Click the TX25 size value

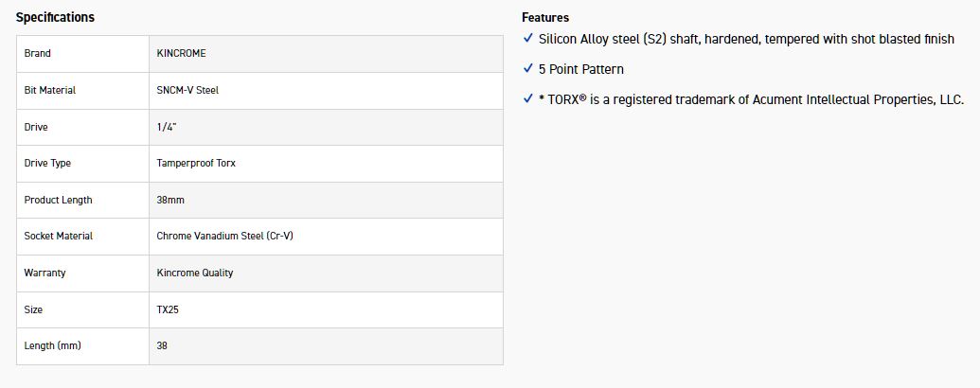coord(168,309)
